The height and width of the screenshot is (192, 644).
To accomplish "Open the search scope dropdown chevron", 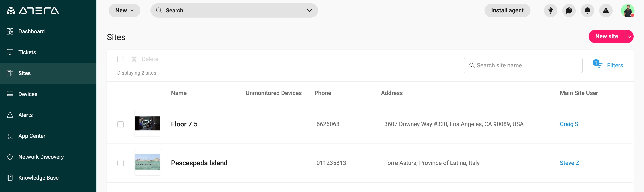I will [309, 11].
